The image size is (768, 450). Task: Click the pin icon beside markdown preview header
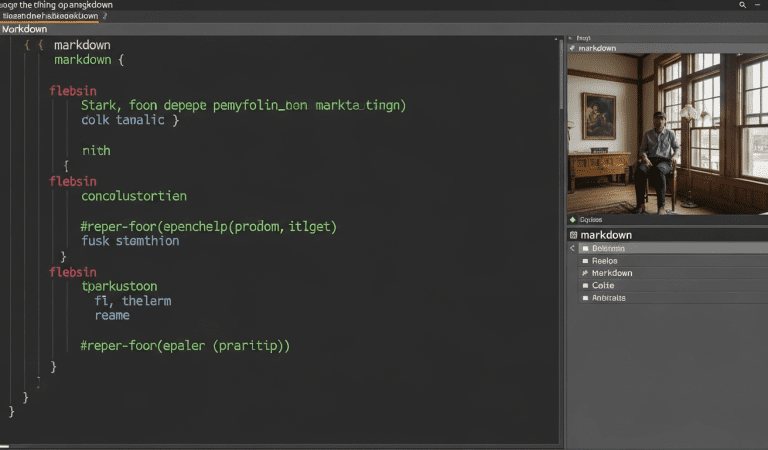572,48
